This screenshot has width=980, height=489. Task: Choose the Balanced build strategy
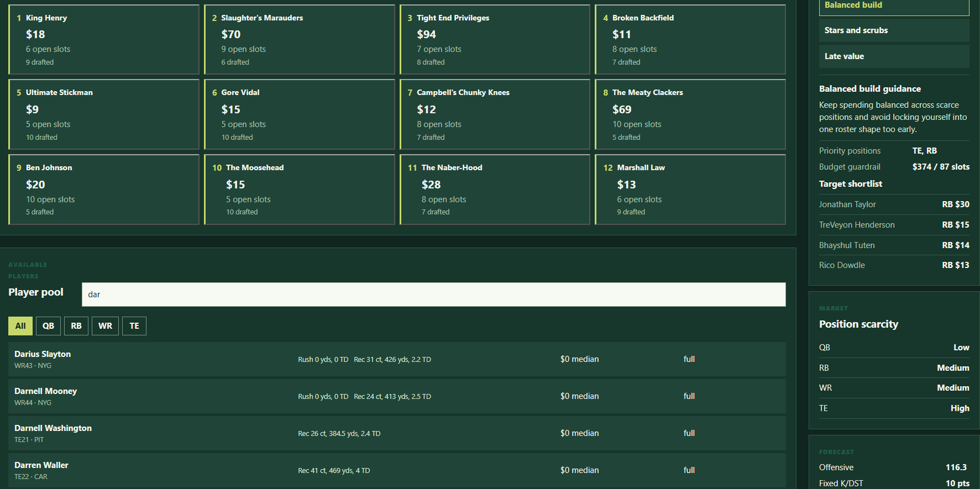click(894, 7)
